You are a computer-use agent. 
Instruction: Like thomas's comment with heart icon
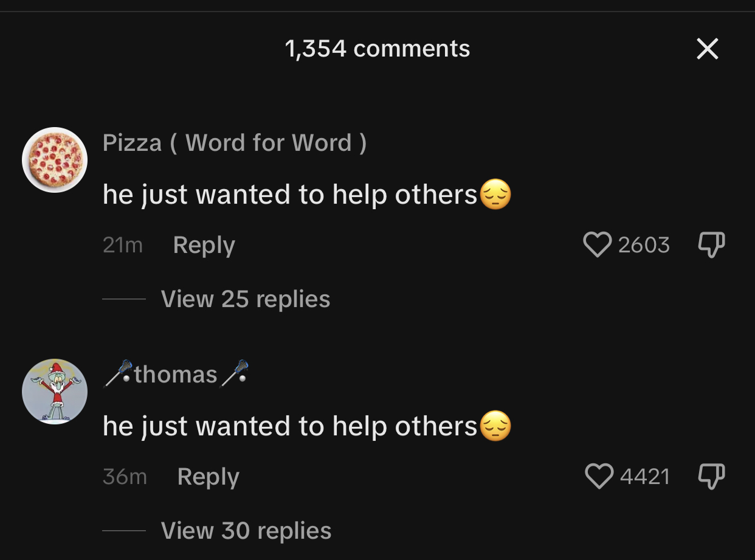click(x=599, y=476)
